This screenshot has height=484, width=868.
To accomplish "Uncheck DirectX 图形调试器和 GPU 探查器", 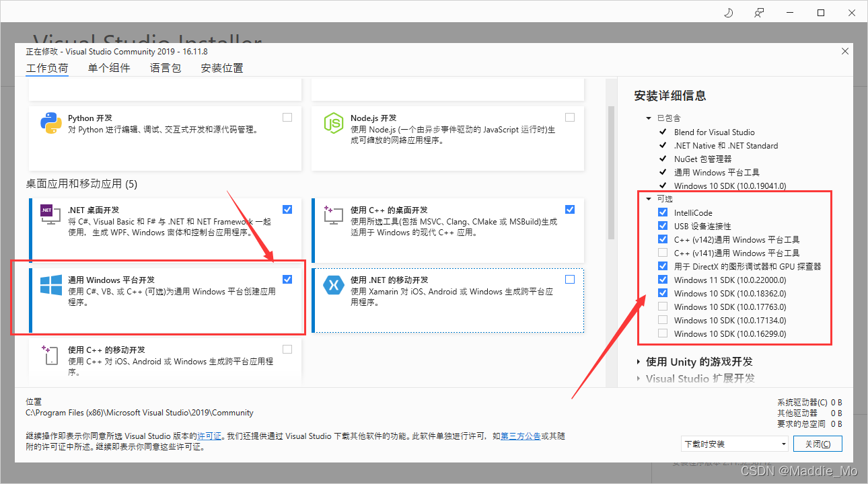I will 663,266.
